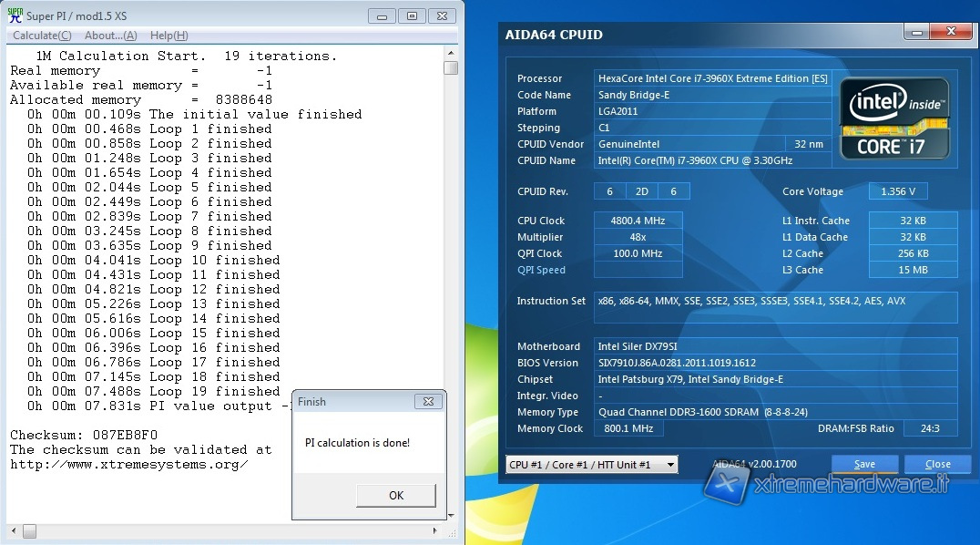Click the QPI Speed label
The width and height of the screenshot is (980, 545).
pyautogui.click(x=541, y=270)
